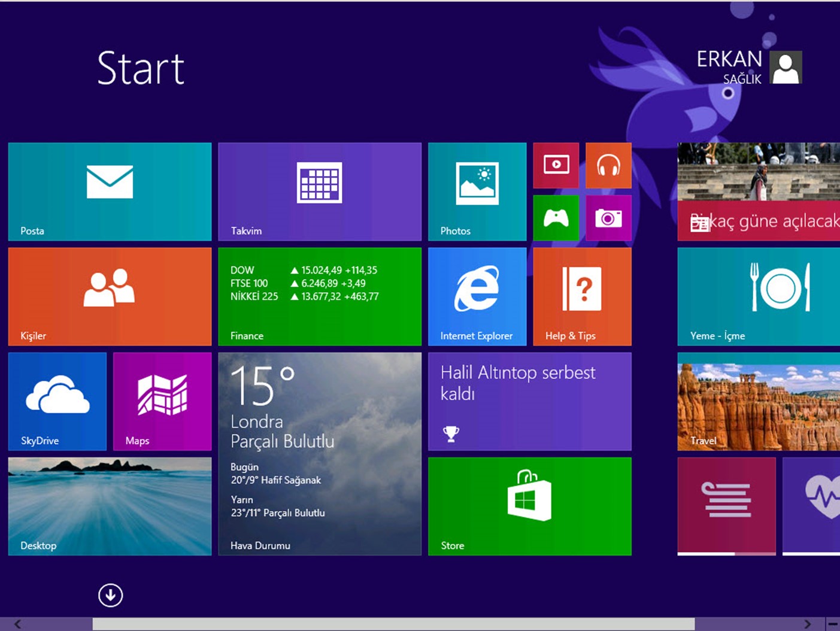The height and width of the screenshot is (631, 840).
Task: Click the ERKAN user name
Action: [x=729, y=59]
